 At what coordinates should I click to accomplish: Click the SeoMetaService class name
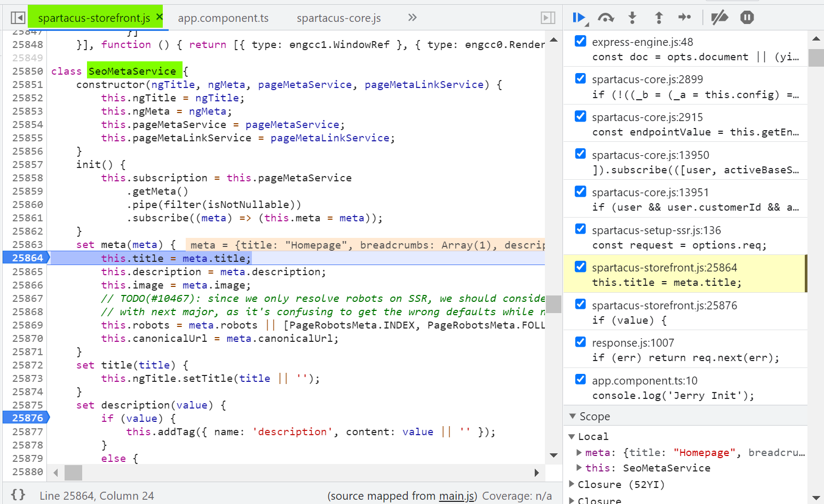132,71
